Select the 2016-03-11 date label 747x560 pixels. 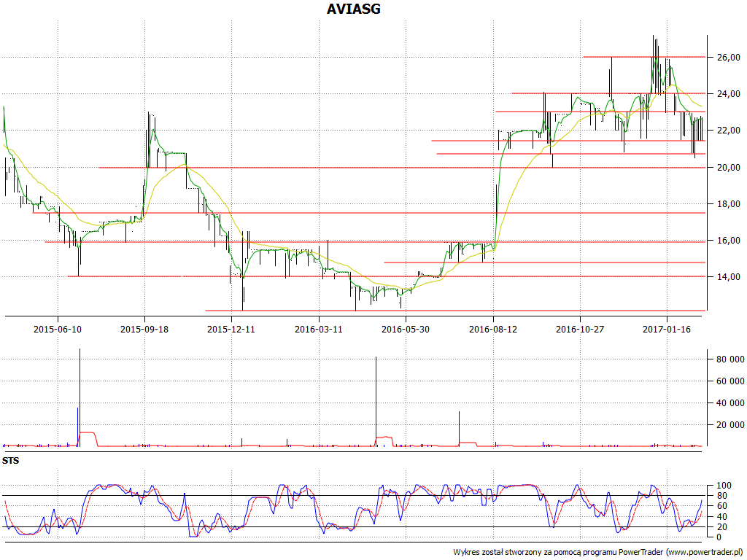click(318, 329)
